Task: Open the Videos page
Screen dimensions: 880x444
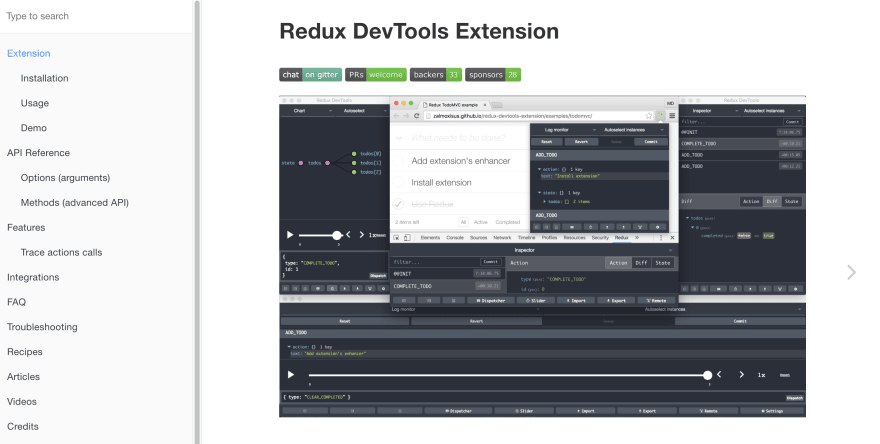Action: point(22,401)
